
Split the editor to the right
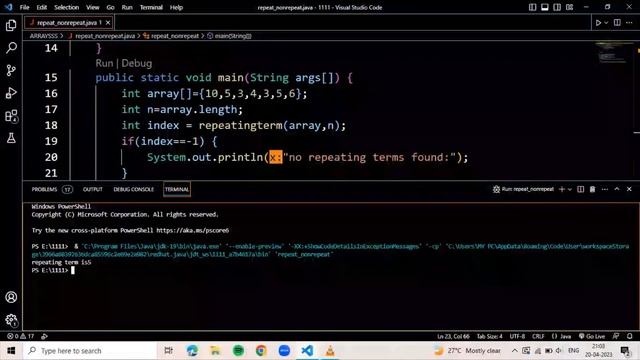coord(617,23)
